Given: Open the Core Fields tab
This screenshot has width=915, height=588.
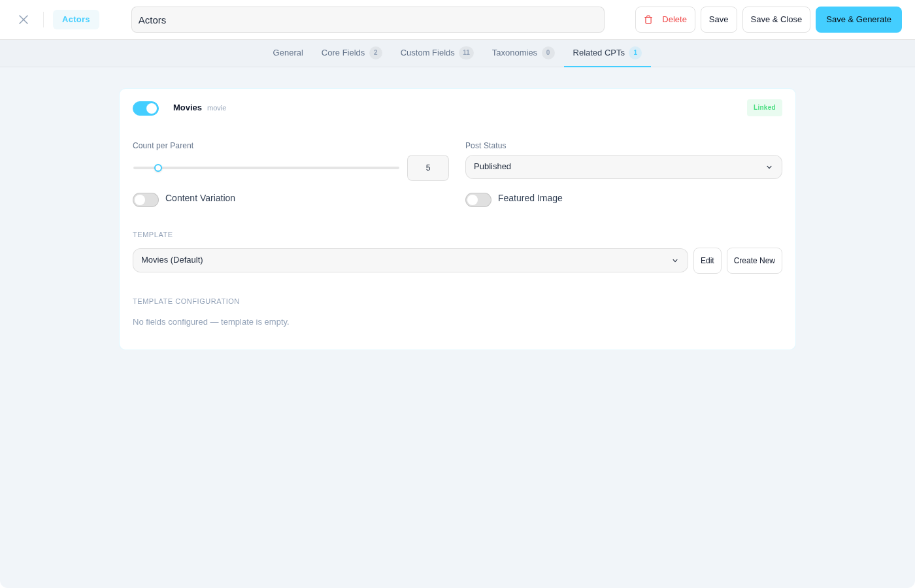Looking at the screenshot, I should coord(342,53).
